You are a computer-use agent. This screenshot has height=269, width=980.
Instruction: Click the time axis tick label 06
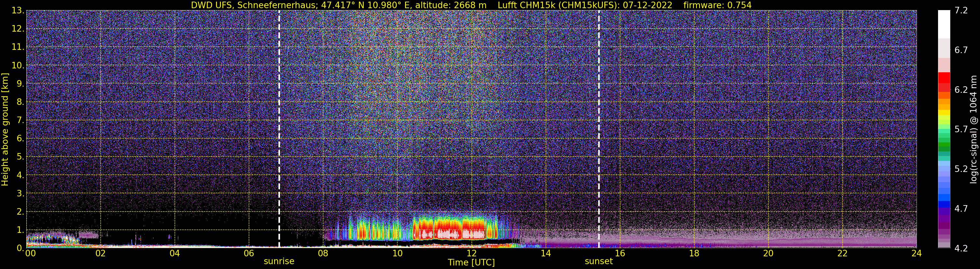249,253
